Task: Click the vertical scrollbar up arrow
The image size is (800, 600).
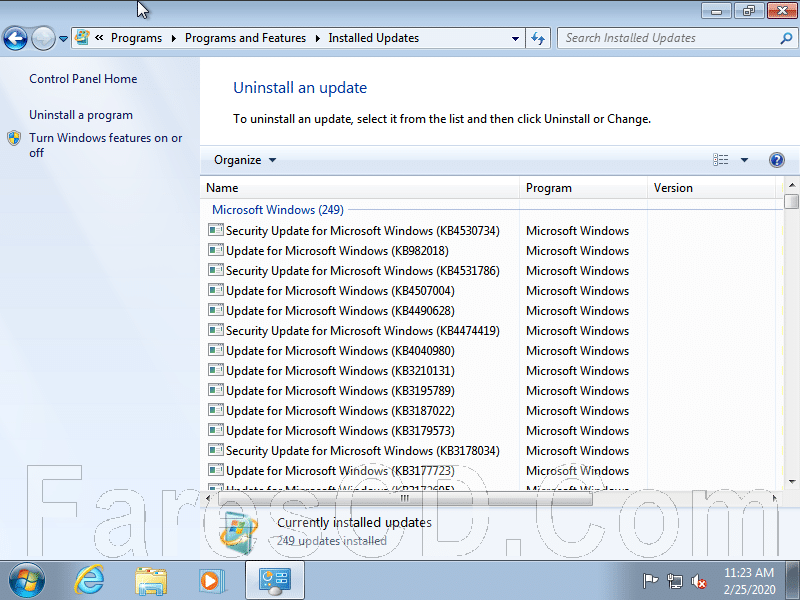Action: click(792, 185)
